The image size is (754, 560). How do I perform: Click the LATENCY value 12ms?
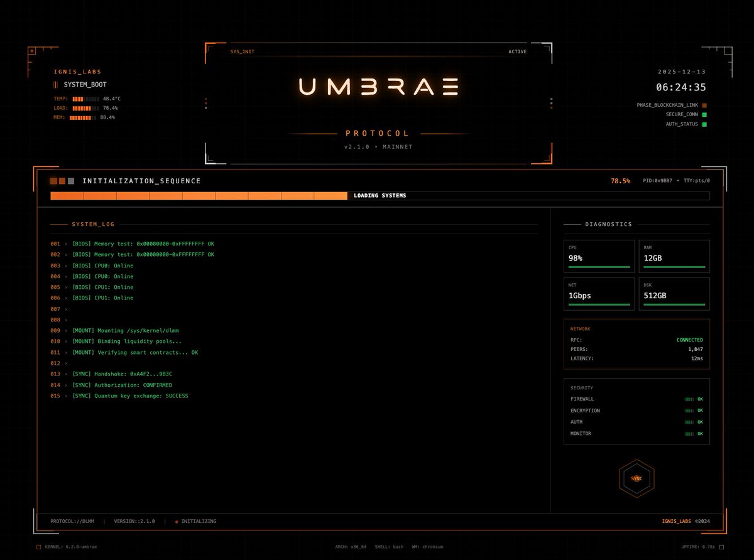point(697,358)
